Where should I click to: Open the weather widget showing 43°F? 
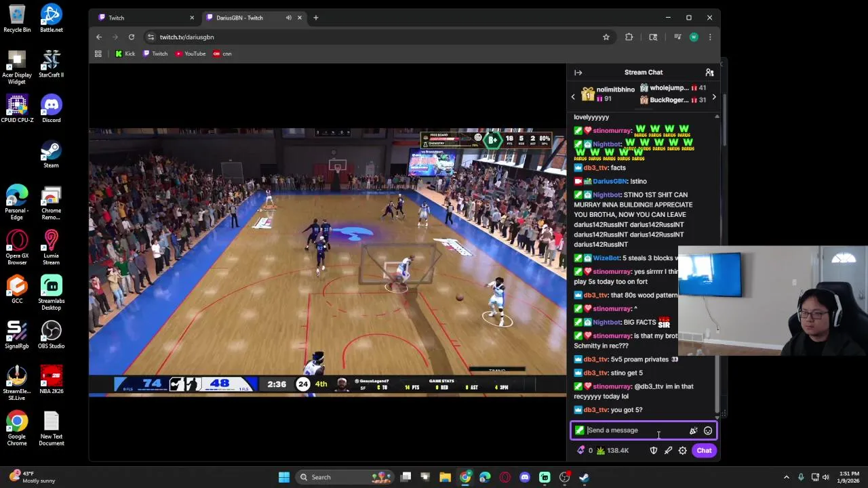tap(31, 477)
